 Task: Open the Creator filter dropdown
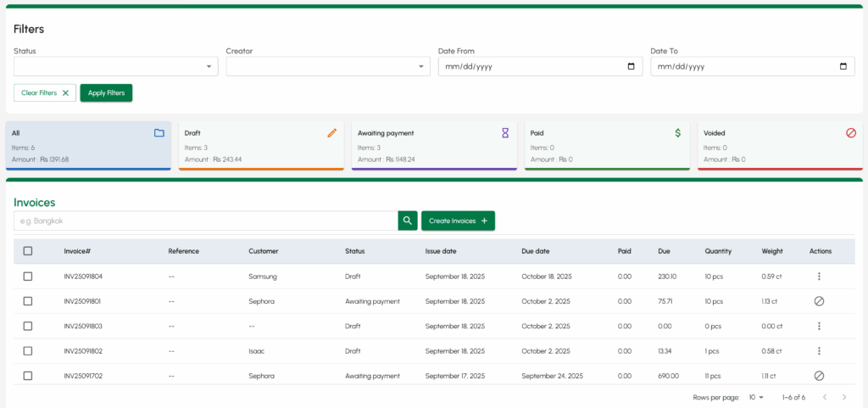[328, 67]
